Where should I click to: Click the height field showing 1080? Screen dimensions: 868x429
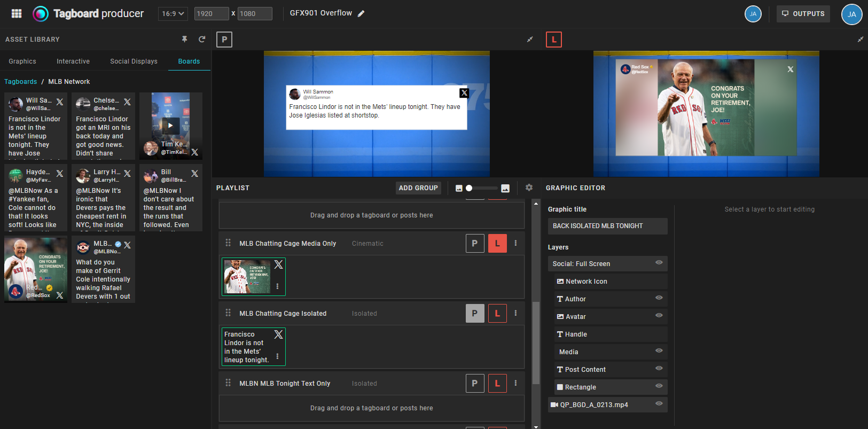[255, 13]
